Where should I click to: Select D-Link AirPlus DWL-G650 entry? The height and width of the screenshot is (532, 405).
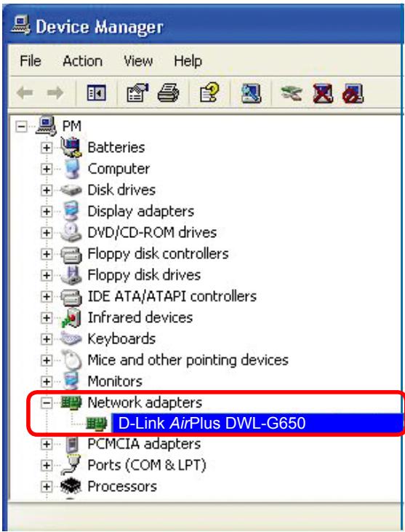click(x=212, y=424)
